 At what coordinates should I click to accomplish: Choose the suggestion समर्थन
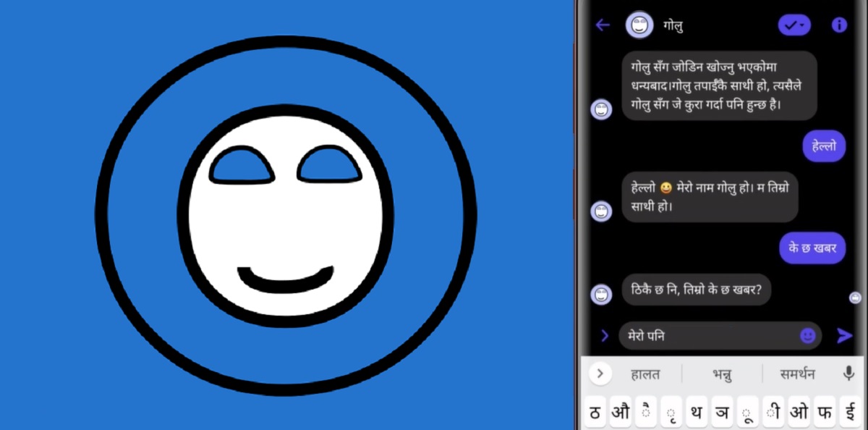pos(797,374)
